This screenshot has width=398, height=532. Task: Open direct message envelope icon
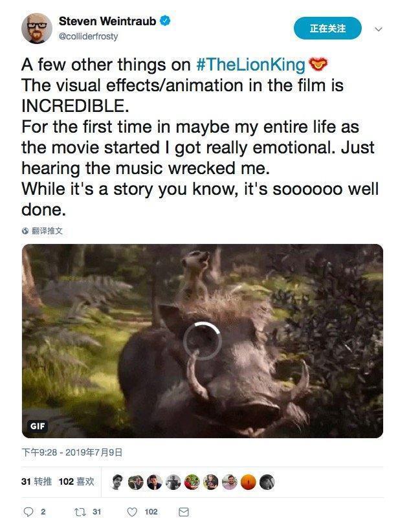[184, 512]
